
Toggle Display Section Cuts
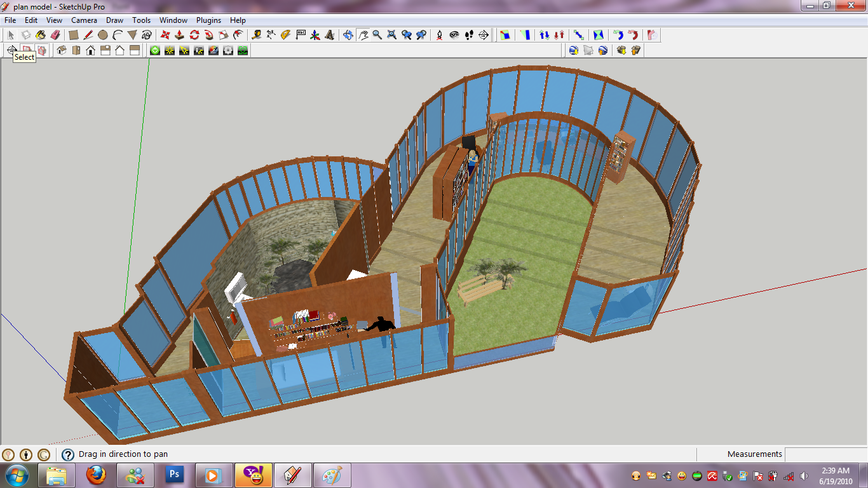click(x=42, y=50)
